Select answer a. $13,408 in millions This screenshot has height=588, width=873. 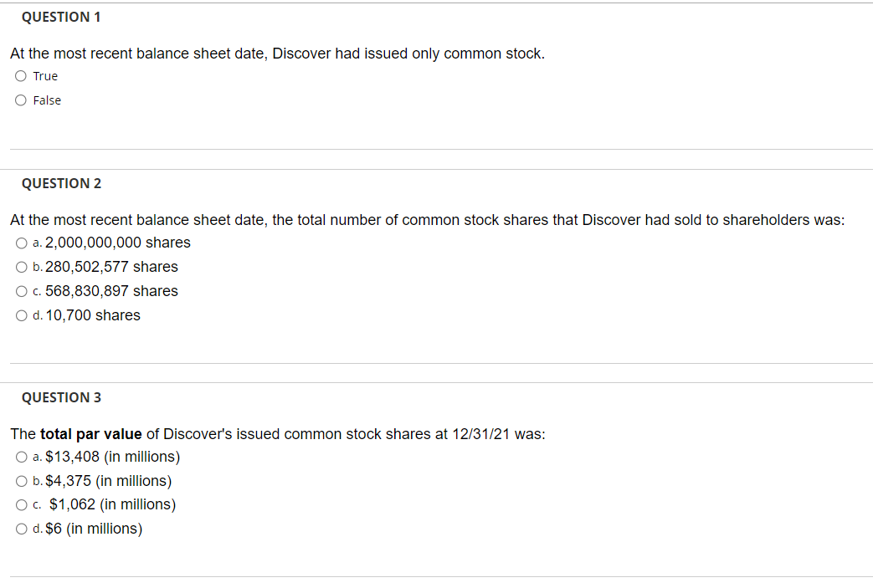click(21, 457)
